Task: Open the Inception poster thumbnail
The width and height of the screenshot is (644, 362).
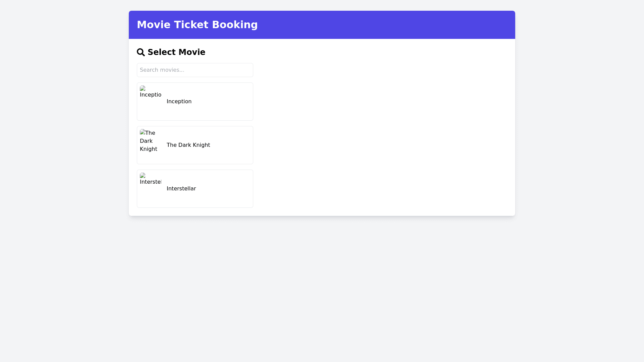Action: [151, 101]
